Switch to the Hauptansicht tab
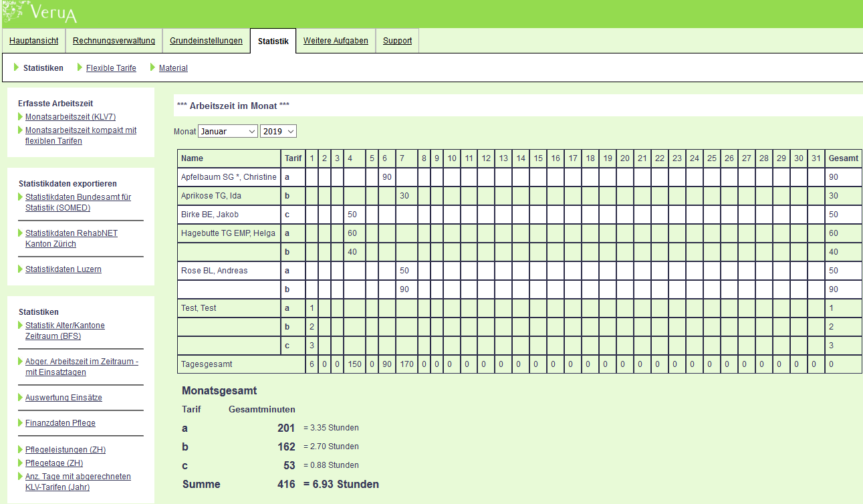This screenshot has height=504, width=863. point(33,41)
